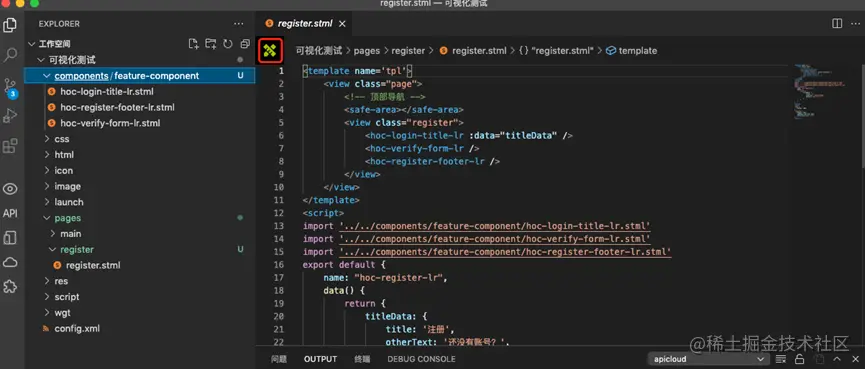
Task: Split the editor to the right
Action: point(837,23)
